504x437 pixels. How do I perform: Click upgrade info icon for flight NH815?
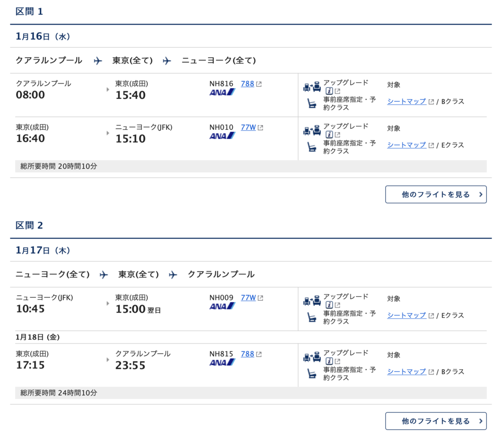pyautogui.click(x=329, y=361)
